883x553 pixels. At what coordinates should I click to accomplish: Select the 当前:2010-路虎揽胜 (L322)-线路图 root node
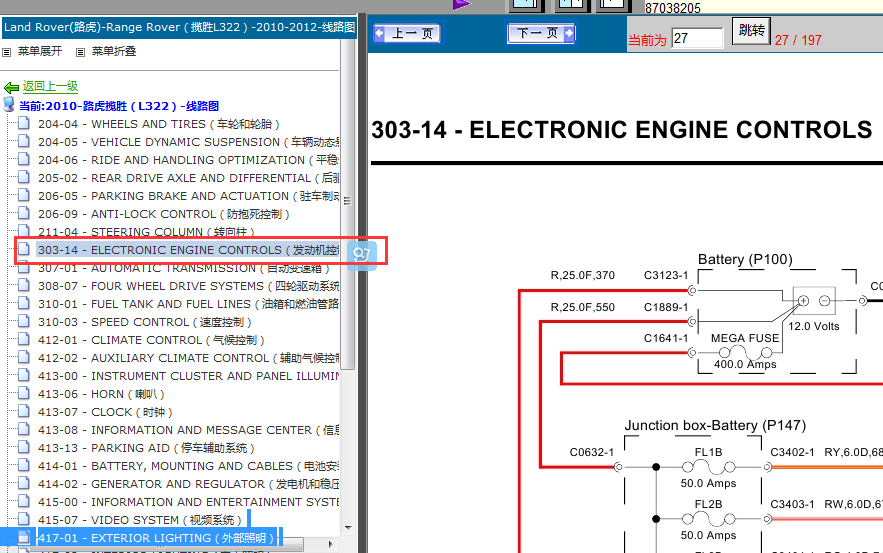(119, 106)
